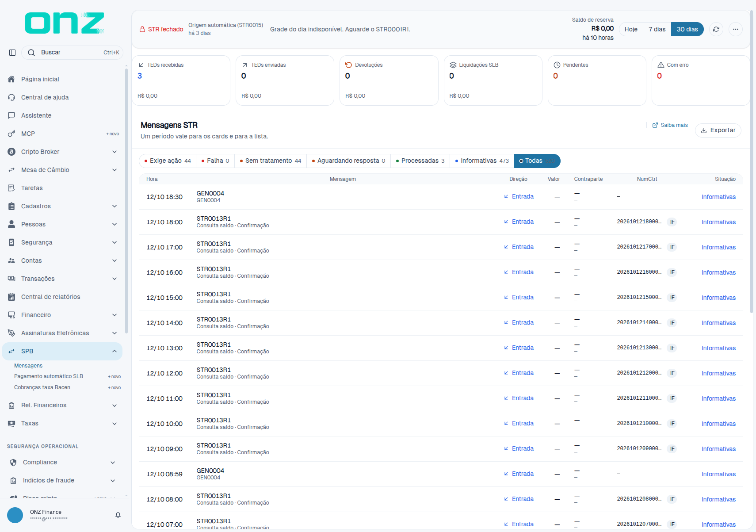Filter by Informativas tab
The height and width of the screenshot is (532, 756).
tap(482, 161)
